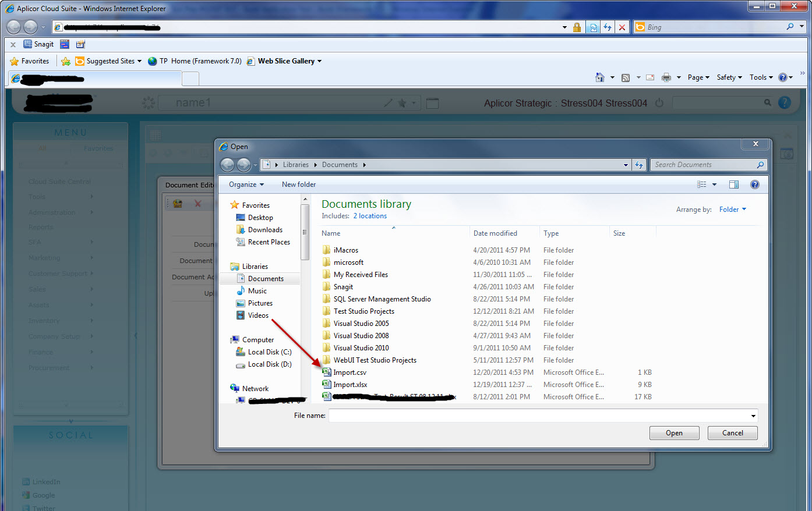Click the IE home icon in the command bar
The height and width of the screenshot is (511, 812).
[600, 77]
